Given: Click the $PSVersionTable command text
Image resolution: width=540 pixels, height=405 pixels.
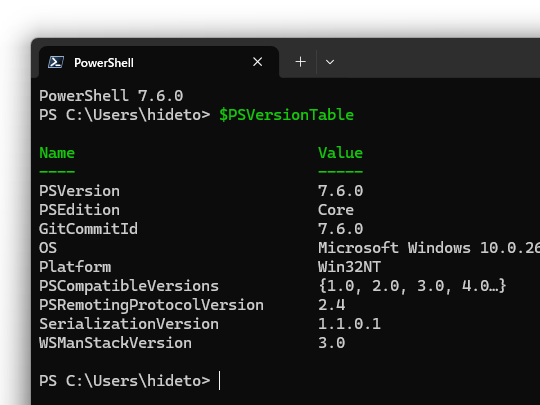Looking at the screenshot, I should pyautogui.click(x=287, y=115).
